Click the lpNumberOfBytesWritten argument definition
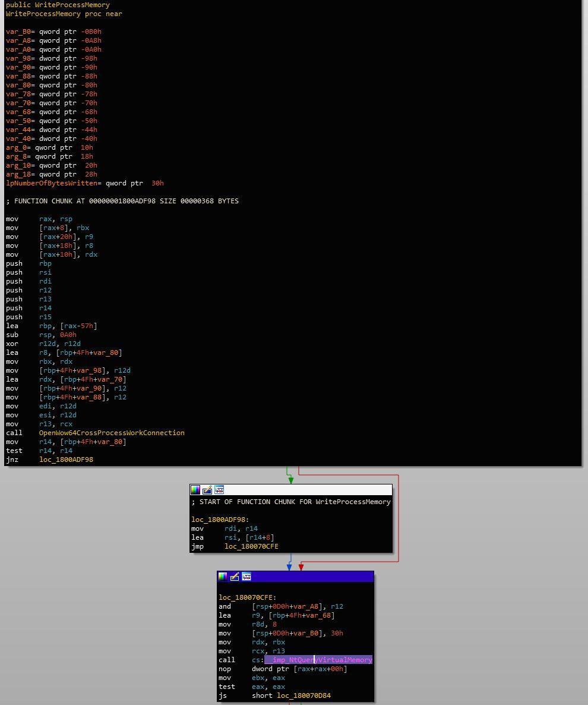The image size is (588, 705). pos(85,183)
